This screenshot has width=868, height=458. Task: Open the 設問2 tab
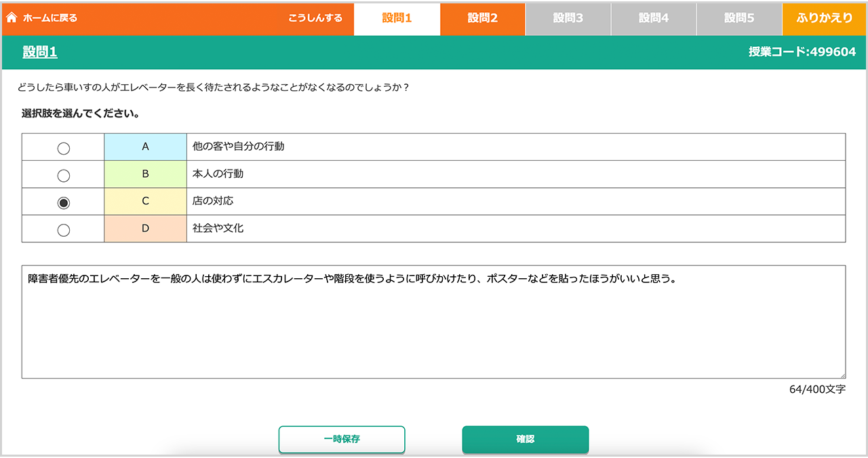pos(482,18)
